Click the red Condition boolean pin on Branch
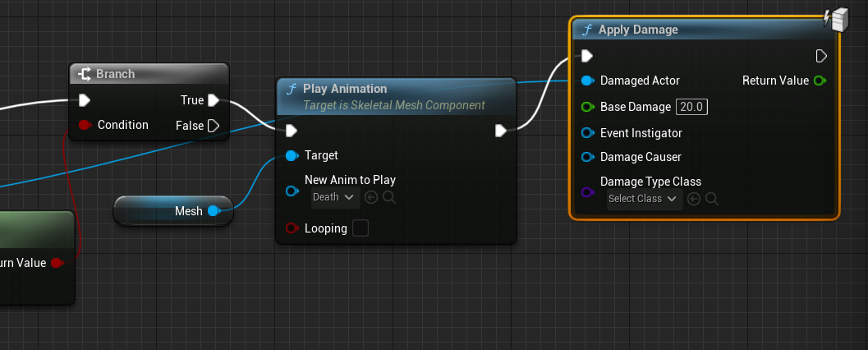The height and width of the screenshot is (350, 868). pyautogui.click(x=85, y=125)
